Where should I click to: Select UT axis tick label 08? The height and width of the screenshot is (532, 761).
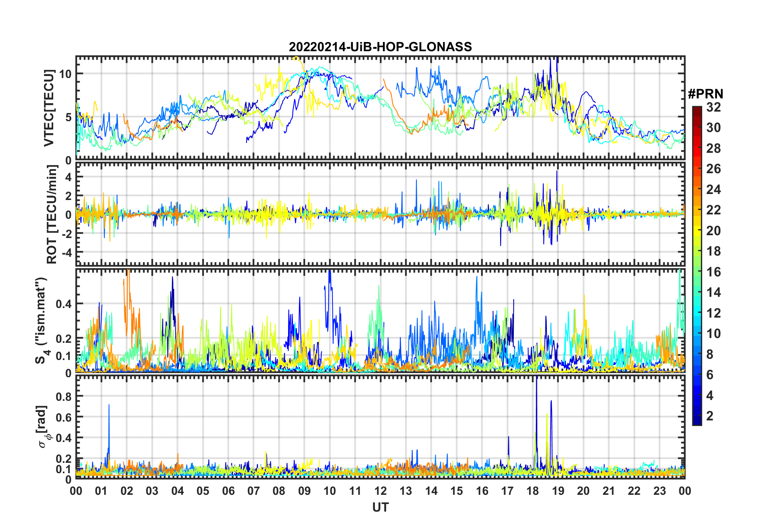pyautogui.click(x=279, y=491)
